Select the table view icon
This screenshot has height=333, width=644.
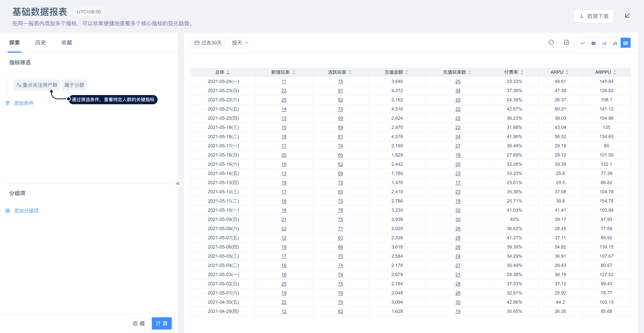point(625,43)
